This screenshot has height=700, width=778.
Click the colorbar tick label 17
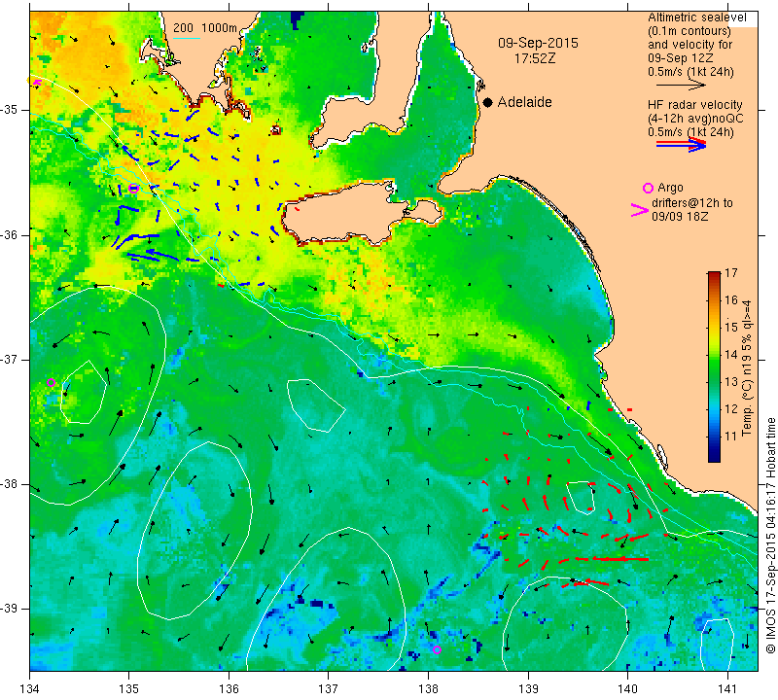click(x=731, y=273)
